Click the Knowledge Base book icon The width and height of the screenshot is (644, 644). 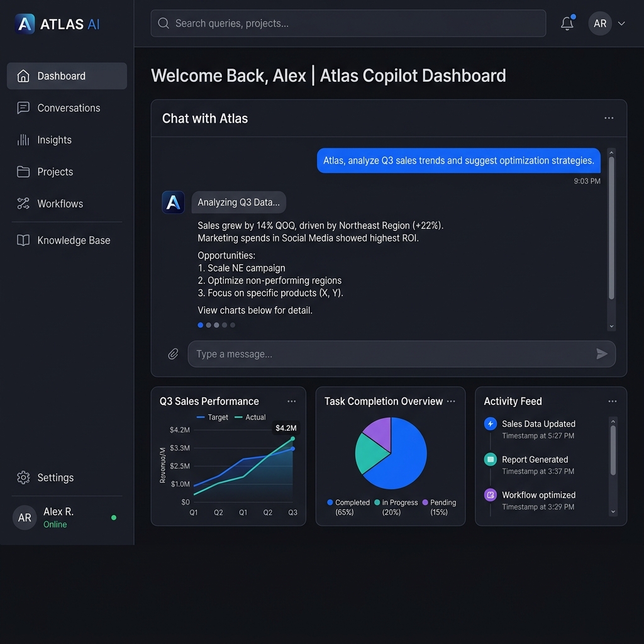23,240
